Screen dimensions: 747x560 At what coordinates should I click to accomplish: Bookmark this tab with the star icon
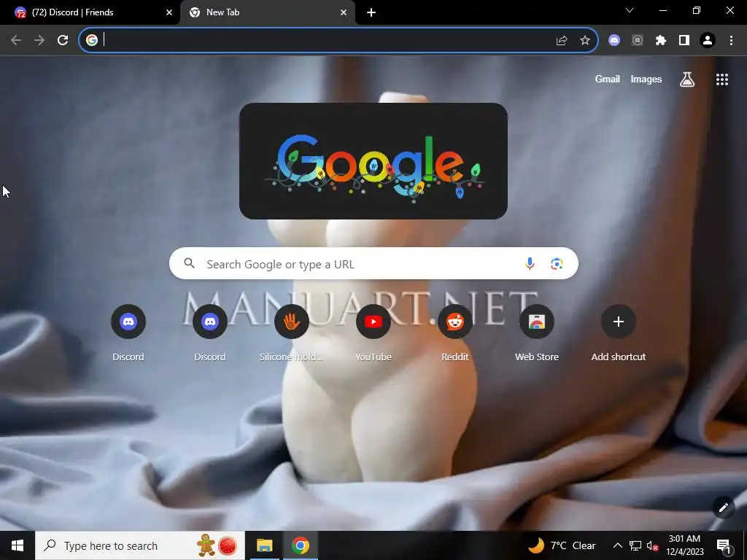585,41
